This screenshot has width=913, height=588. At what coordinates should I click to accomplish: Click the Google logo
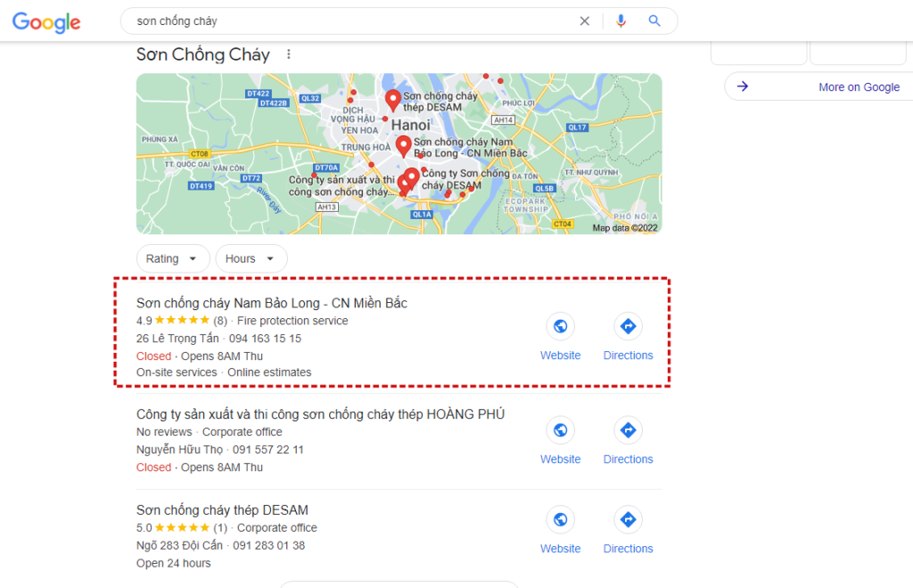point(46,22)
